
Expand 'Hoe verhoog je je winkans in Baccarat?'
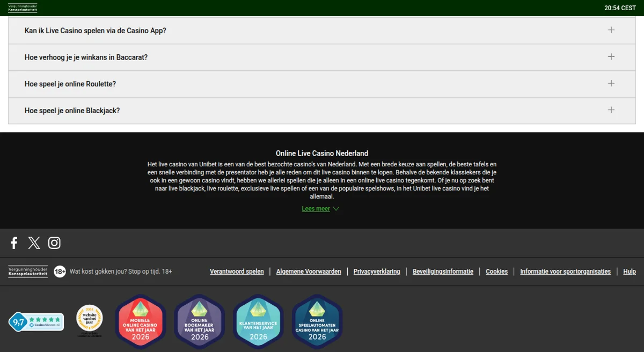click(322, 57)
